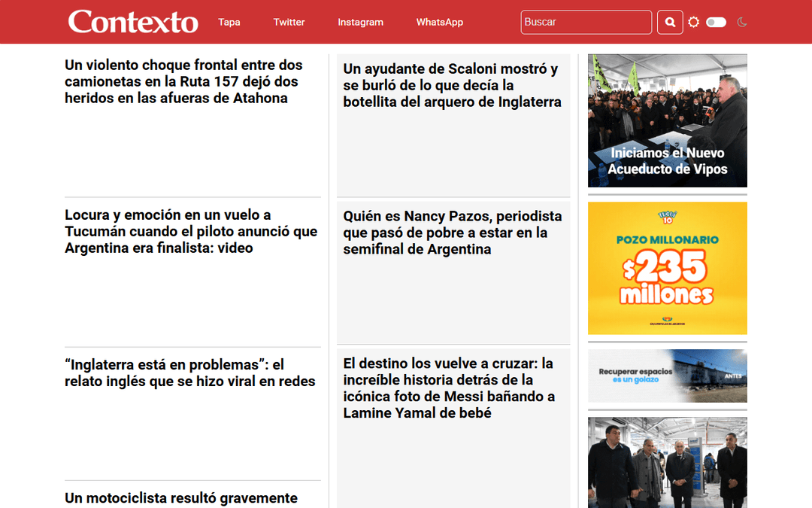This screenshot has width=812, height=508.
Task: Open the photo of officials walking indoors
Action: [668, 462]
